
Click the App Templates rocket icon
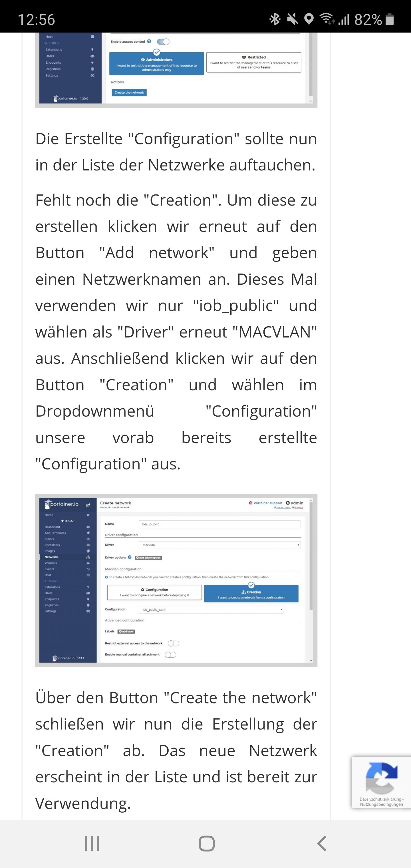pyautogui.click(x=88, y=533)
